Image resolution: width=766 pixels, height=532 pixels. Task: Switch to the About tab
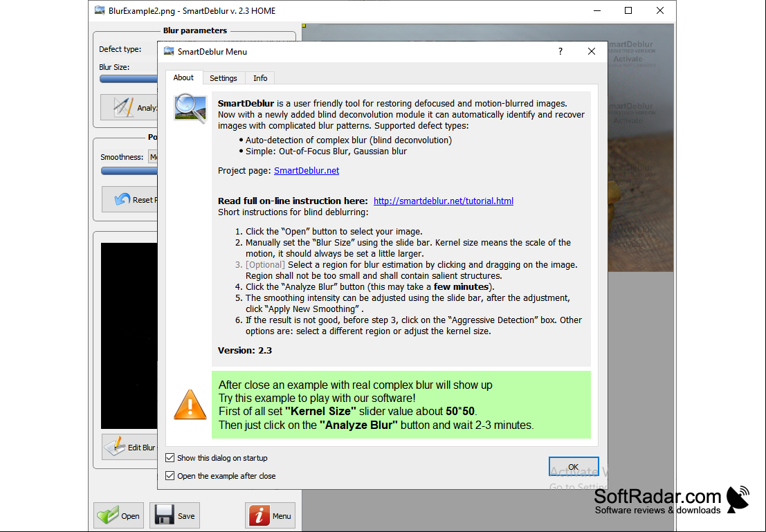pyautogui.click(x=183, y=77)
